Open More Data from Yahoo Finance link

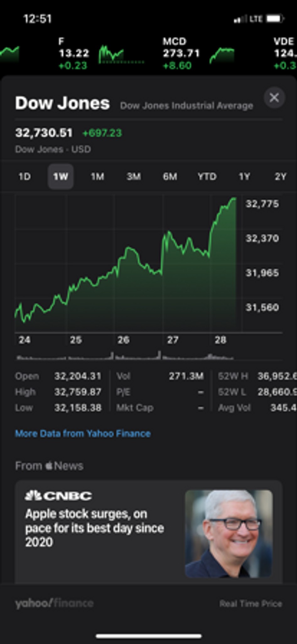[83, 434]
